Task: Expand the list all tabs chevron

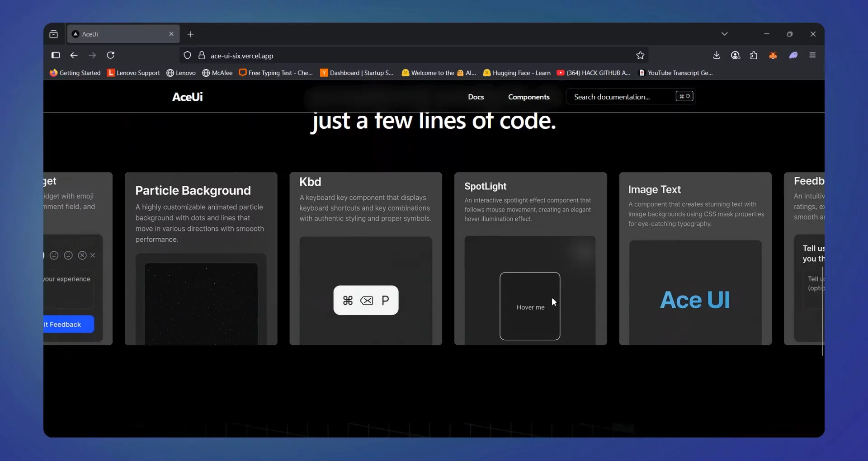Action: (725, 34)
